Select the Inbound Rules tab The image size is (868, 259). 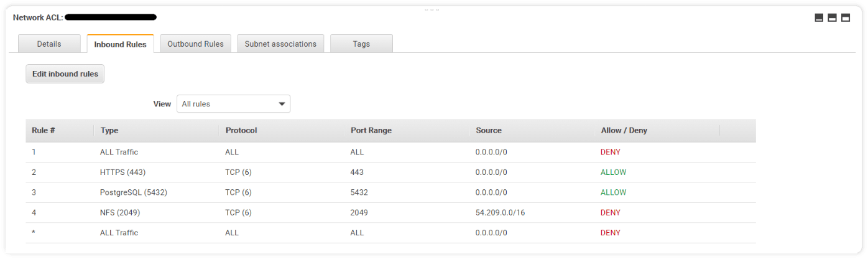pos(120,44)
